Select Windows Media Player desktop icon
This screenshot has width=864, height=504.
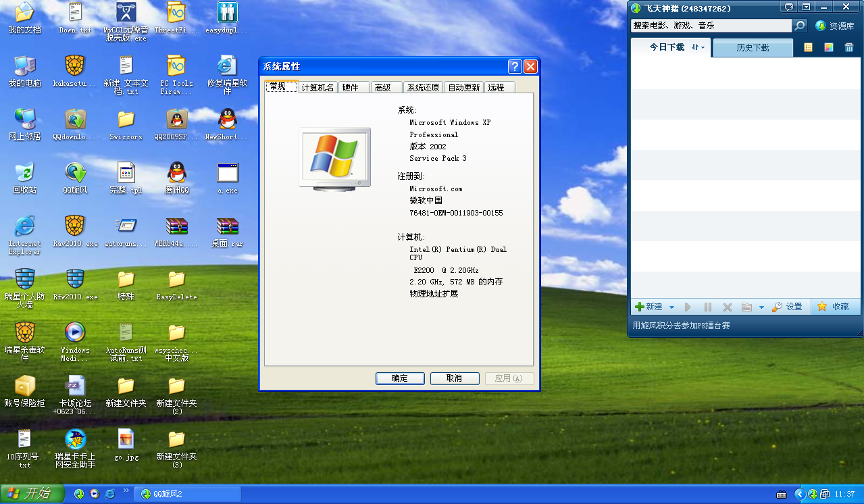click(75, 342)
